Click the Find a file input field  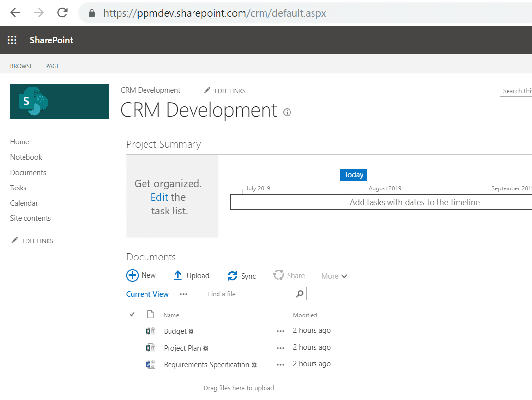(x=245, y=293)
